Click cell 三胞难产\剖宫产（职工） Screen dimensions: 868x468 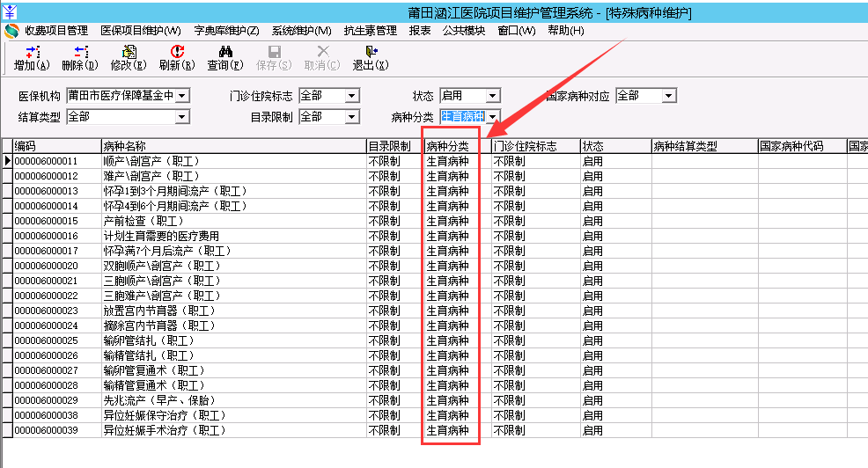[x=234, y=296]
